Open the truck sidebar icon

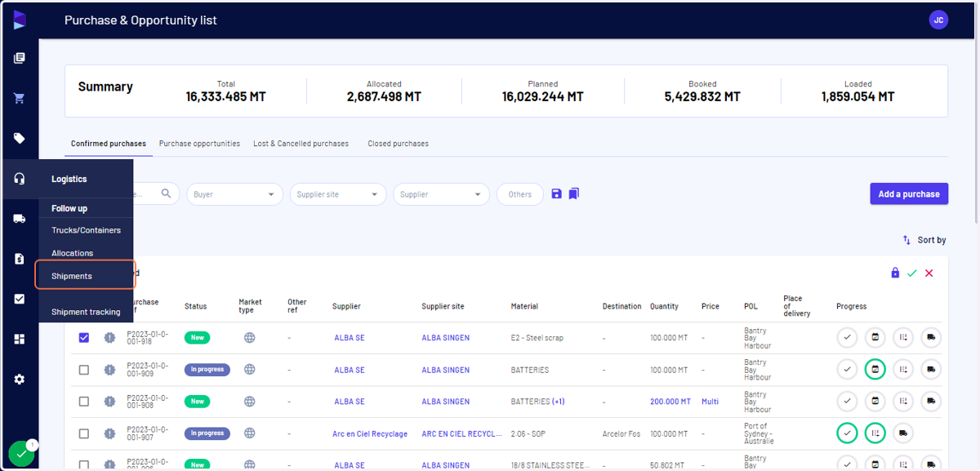[20, 219]
